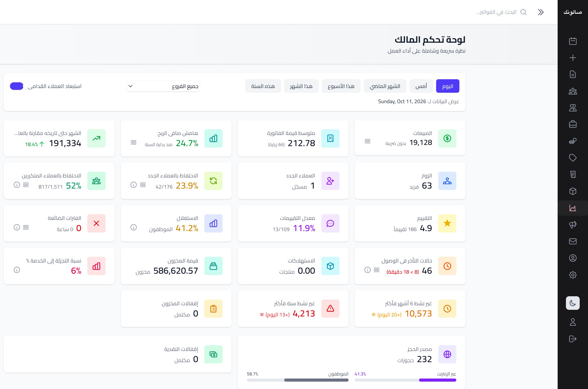This screenshot has height=389, width=588.
Task: Select the هذه السنة period button
Action: pos(263,86)
